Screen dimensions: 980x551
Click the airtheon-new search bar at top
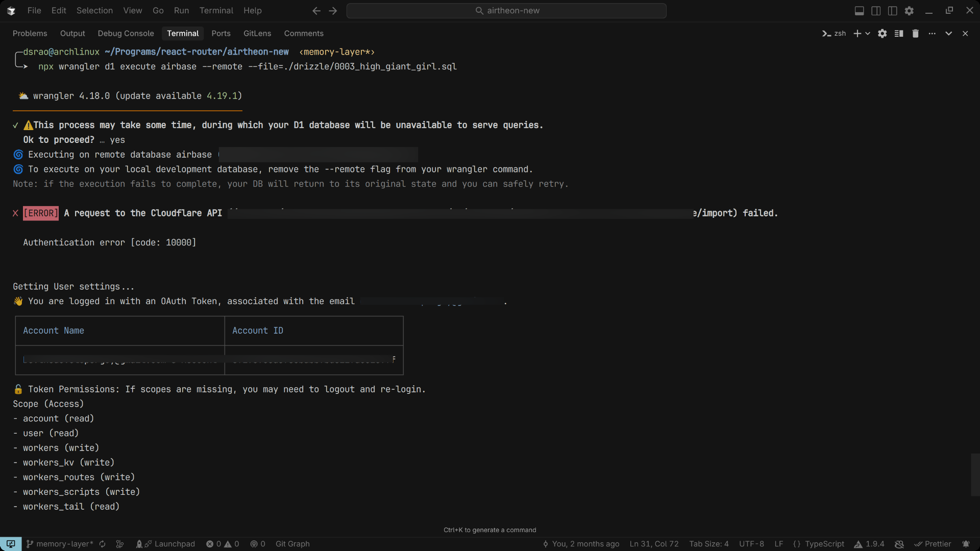[506, 10]
